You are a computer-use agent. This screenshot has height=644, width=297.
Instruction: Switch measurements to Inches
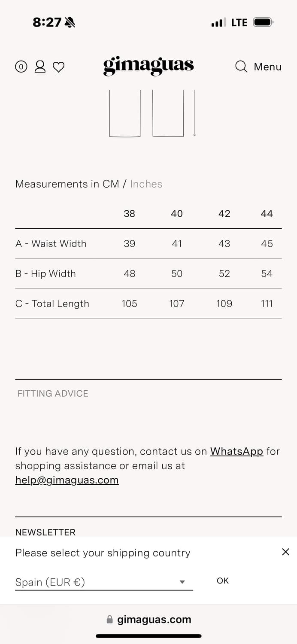(146, 184)
